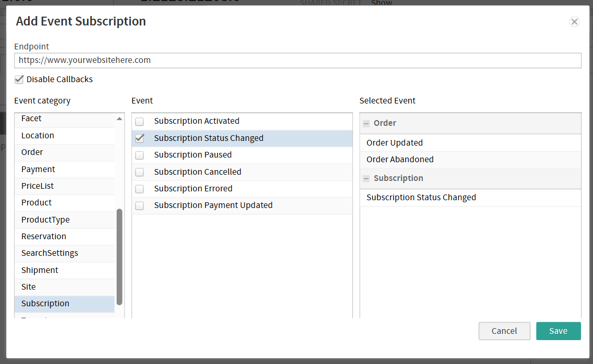
Task: Check the Subscription Activated event
Action: tap(139, 121)
